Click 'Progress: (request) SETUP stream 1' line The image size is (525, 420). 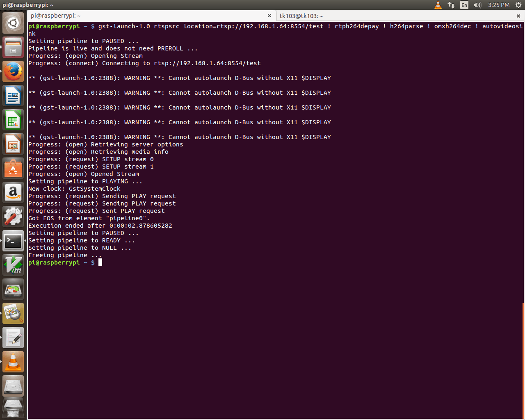pos(91,167)
